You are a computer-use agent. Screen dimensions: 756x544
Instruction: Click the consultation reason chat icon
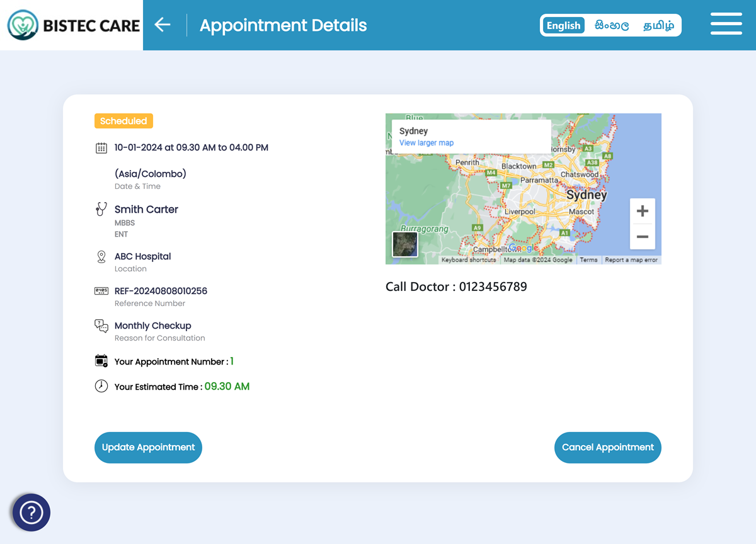click(x=101, y=326)
